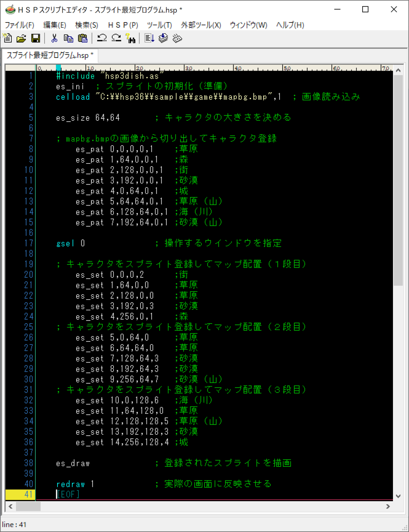Click the down arrow on the vertical scrollbar

tap(398, 496)
